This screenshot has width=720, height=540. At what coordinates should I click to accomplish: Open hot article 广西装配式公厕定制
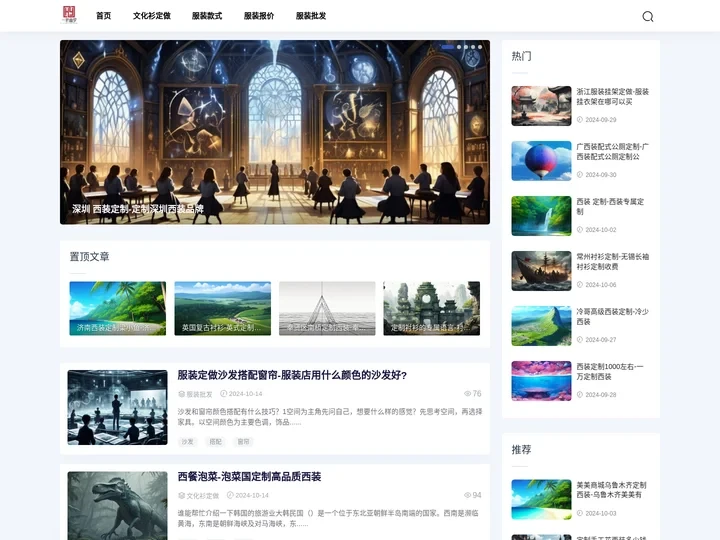(x=613, y=152)
